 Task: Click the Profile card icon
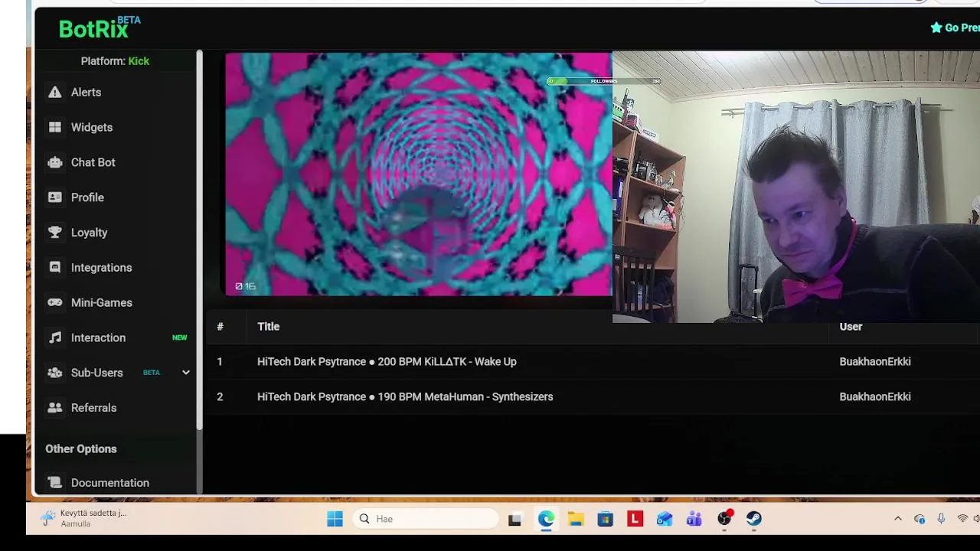tap(55, 197)
